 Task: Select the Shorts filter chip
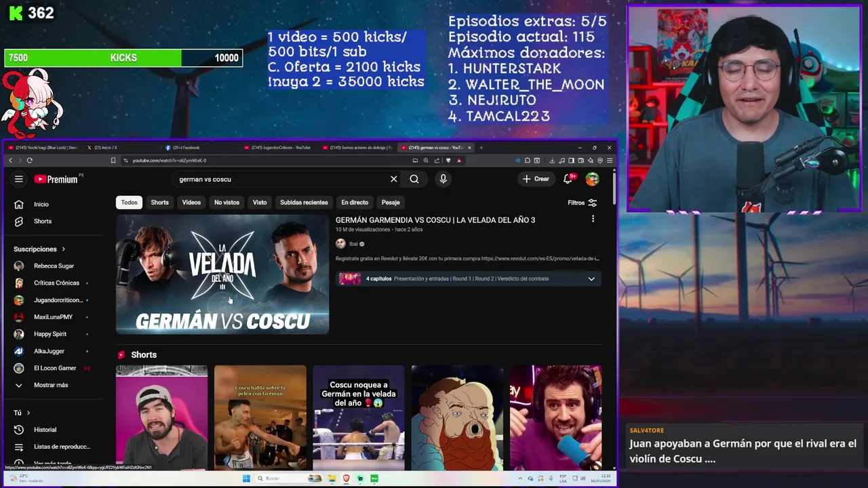click(160, 203)
